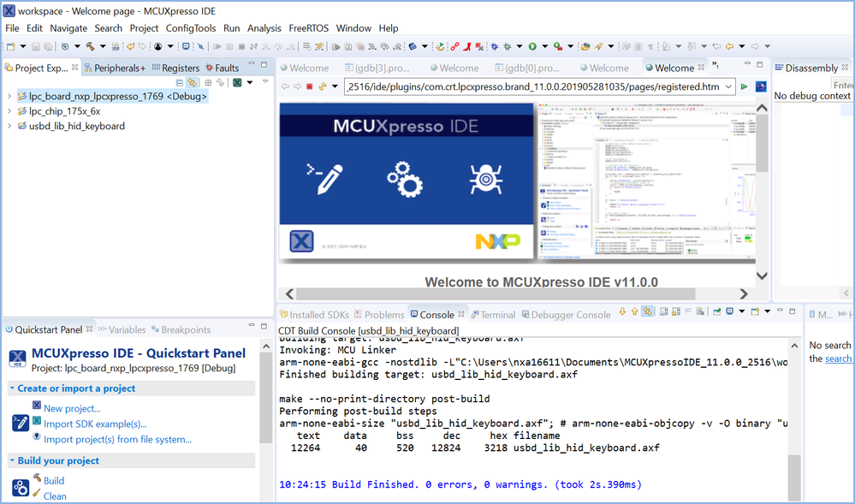
Task: Select the (gdb[3].pro... editor tab
Action: pos(377,68)
